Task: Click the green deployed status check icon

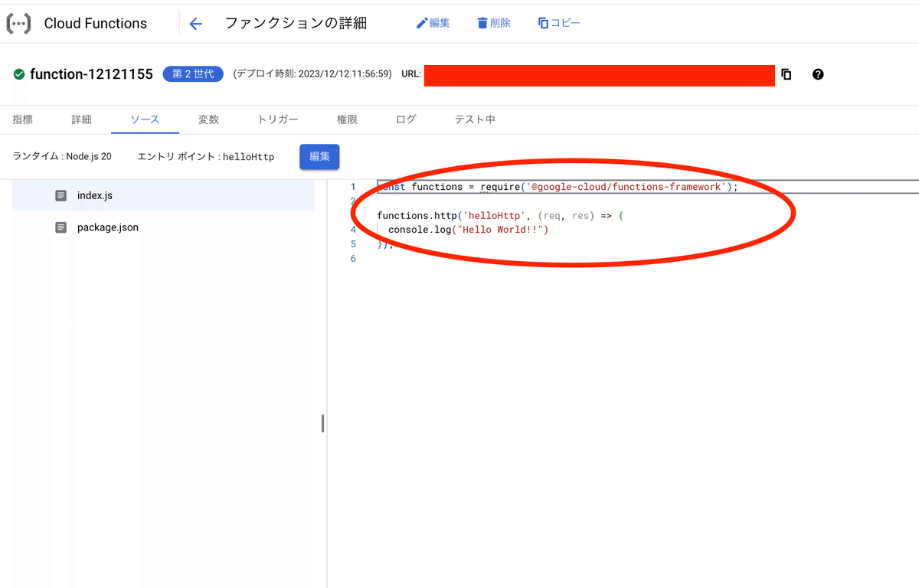Action: coord(18,74)
